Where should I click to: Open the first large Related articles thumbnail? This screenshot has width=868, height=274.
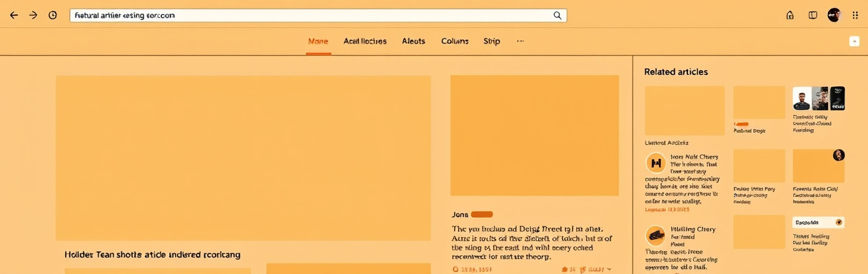(685, 111)
